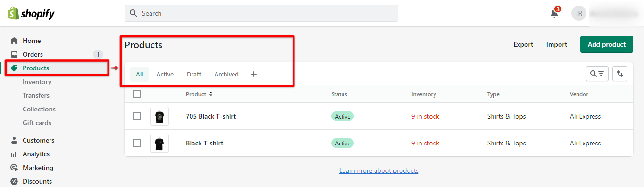Click the Analytics bar chart icon

pos(14,154)
